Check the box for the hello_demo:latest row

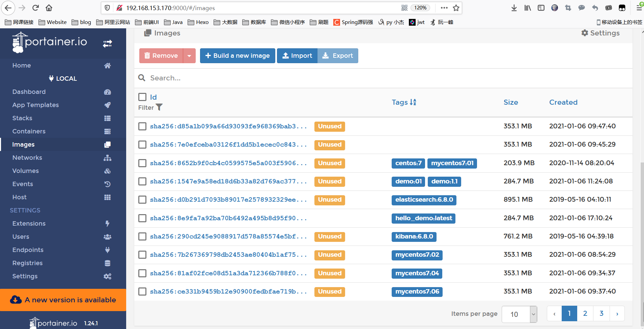click(142, 218)
